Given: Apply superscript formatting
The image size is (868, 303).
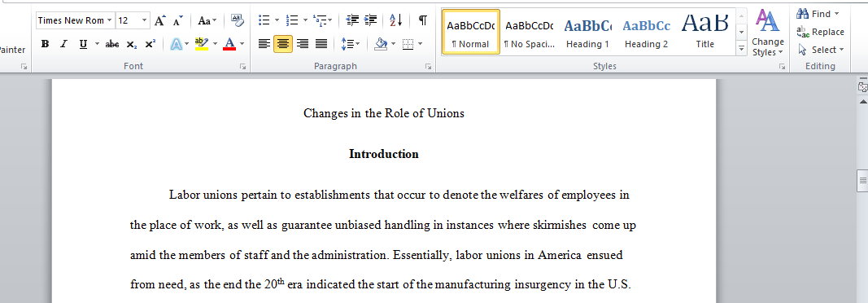Looking at the screenshot, I should (x=150, y=44).
